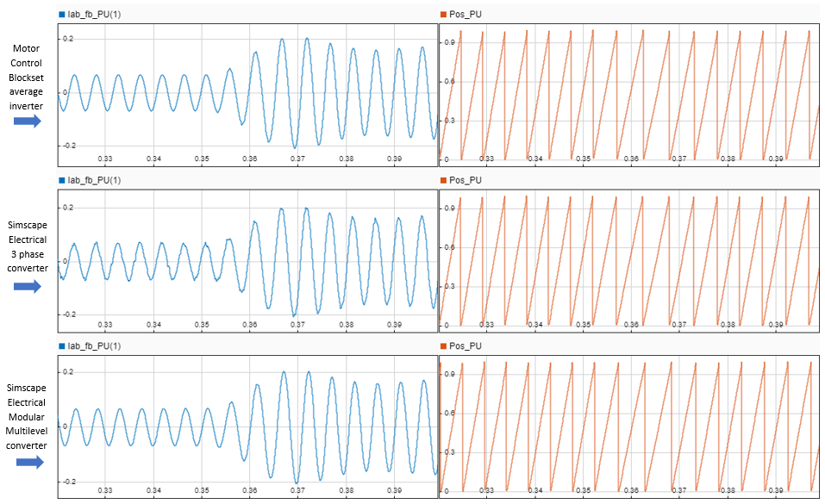Image resolution: width=825 pixels, height=504 pixels.
Task: Click orange legend swatch in bottom Pos_PU plot
Action: pos(444,346)
